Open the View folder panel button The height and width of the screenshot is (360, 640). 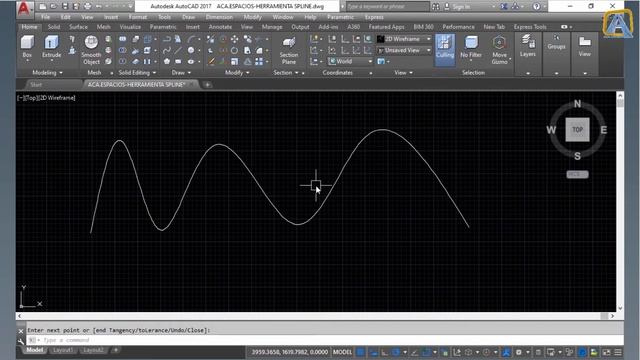pos(584,46)
